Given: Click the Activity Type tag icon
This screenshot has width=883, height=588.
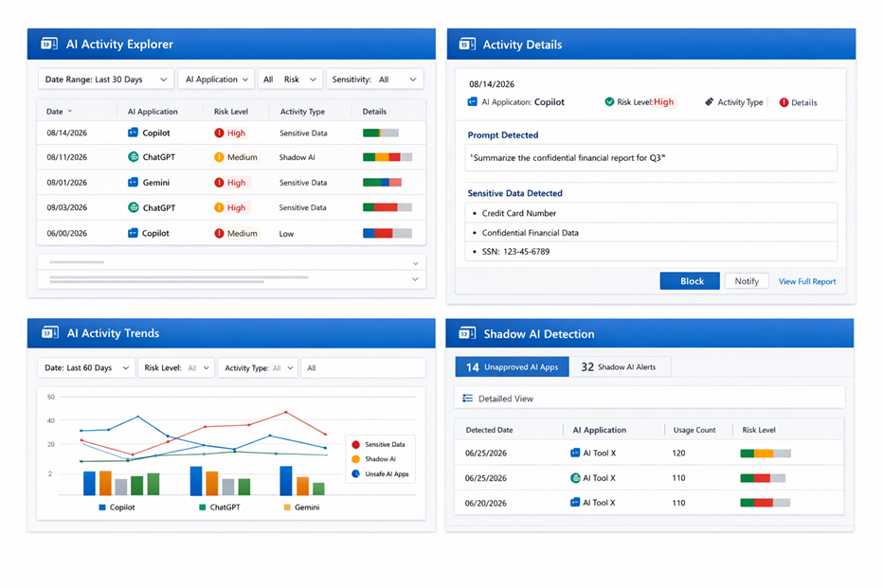Looking at the screenshot, I should coord(709,102).
